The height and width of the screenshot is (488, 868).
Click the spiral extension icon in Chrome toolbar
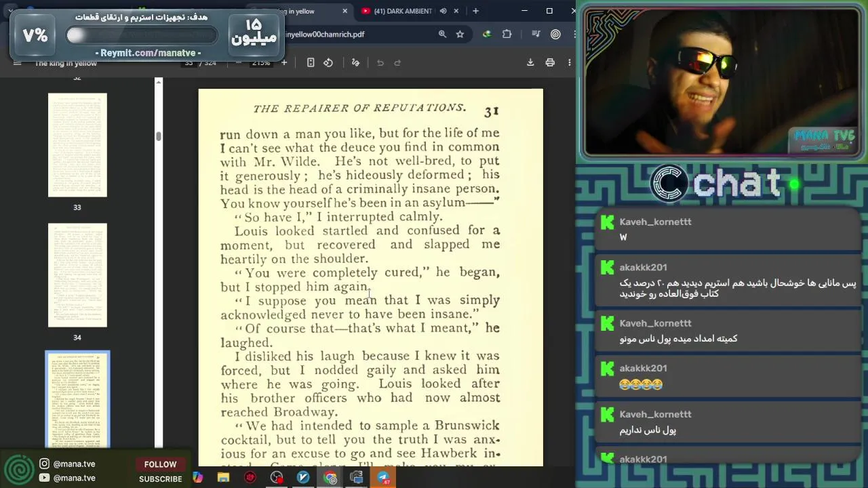pos(555,34)
